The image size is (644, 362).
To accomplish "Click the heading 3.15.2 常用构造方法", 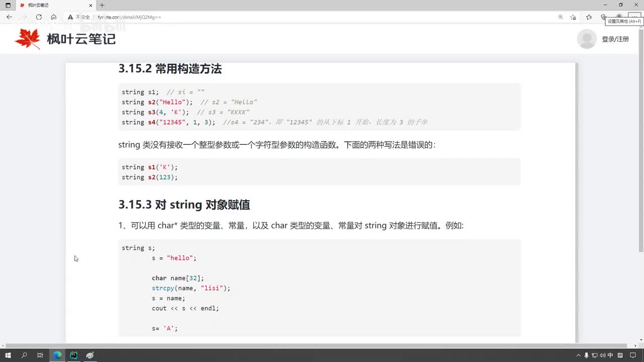I will 170,69.
